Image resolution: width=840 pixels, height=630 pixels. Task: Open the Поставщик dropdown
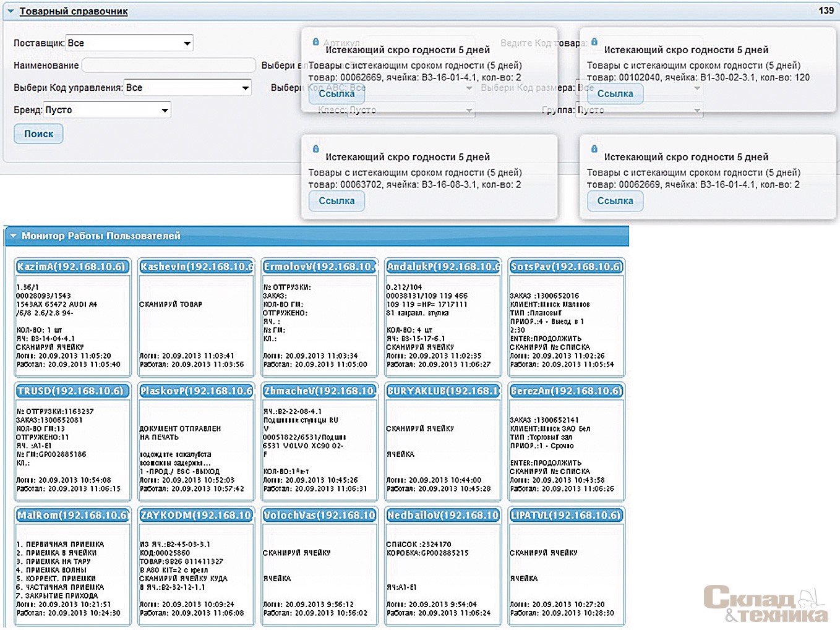pyautogui.click(x=130, y=43)
